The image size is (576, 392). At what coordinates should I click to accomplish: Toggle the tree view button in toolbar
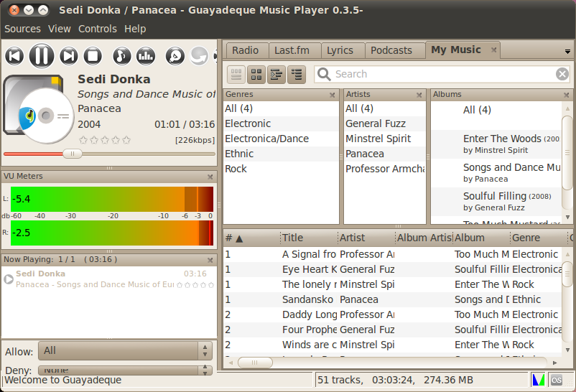277,74
